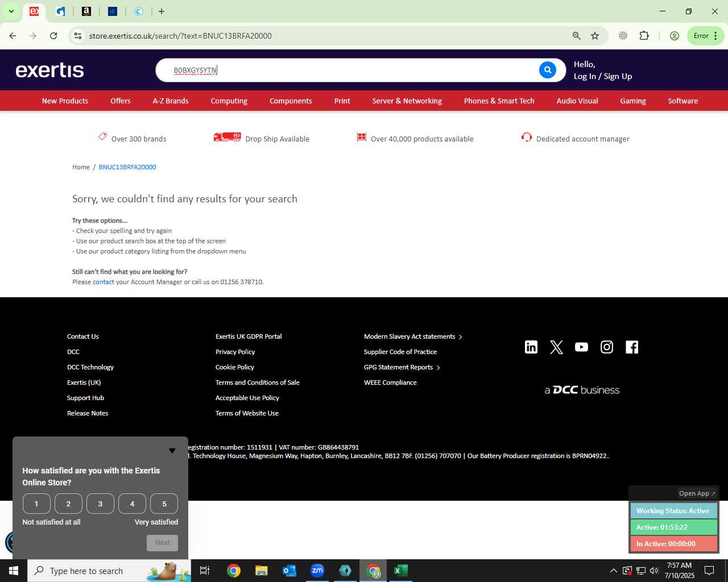Viewport: 728px width, 582px height.
Task: Open the browser zoom magnifier icon
Action: click(x=577, y=36)
